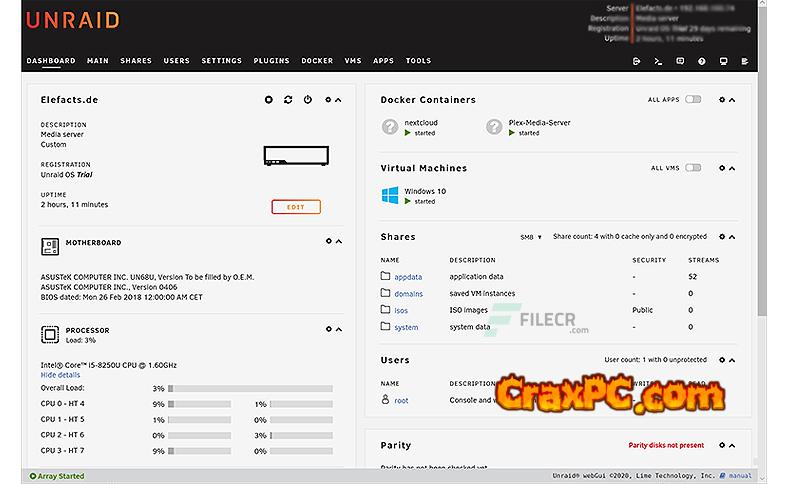Click the power off icon in Elefacts.de panel
The width and height of the screenshot is (786, 484).
pyautogui.click(x=308, y=100)
